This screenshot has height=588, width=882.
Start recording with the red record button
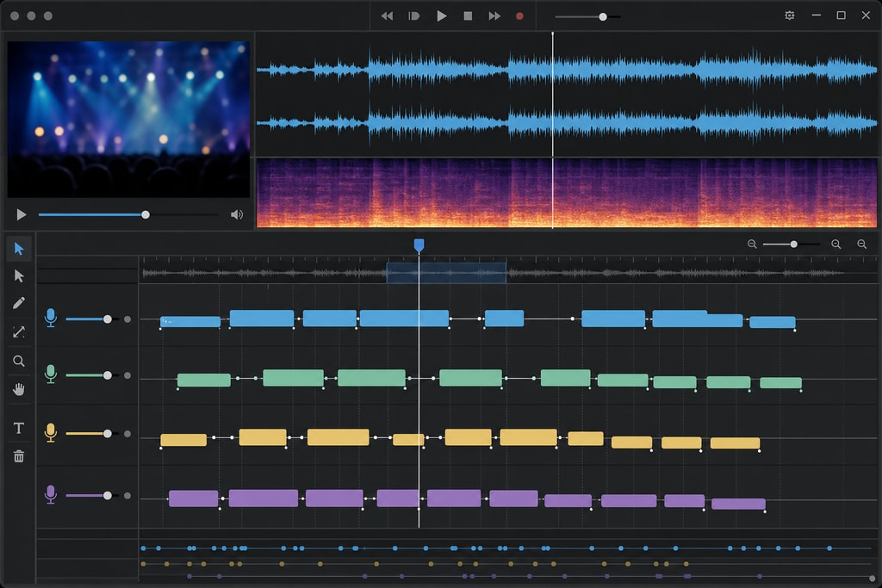[x=519, y=16]
